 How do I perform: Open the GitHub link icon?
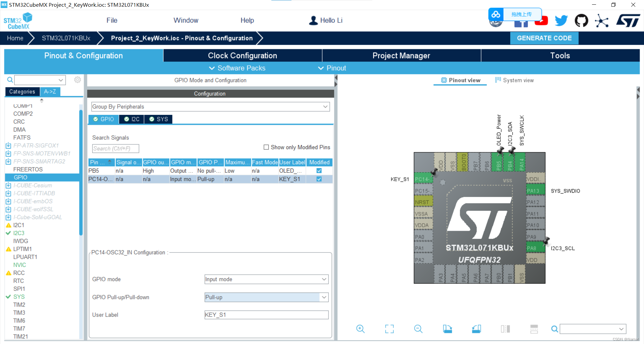581,21
